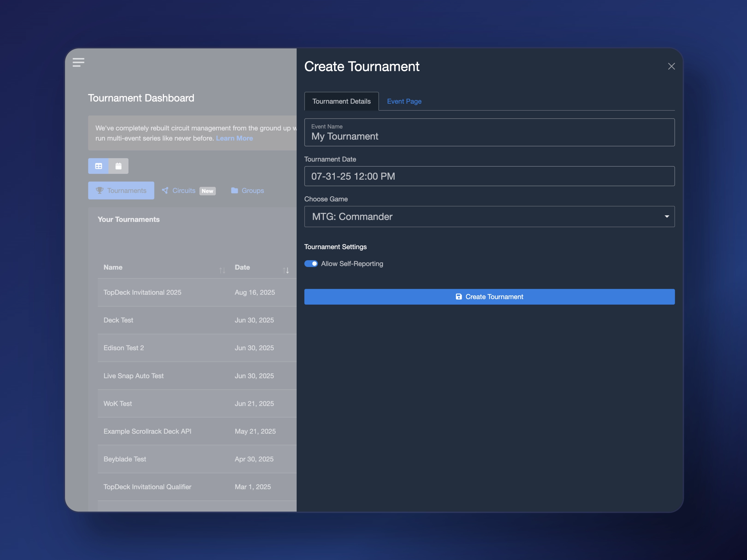Open TopDeck Invitational 2025 row

(142, 292)
